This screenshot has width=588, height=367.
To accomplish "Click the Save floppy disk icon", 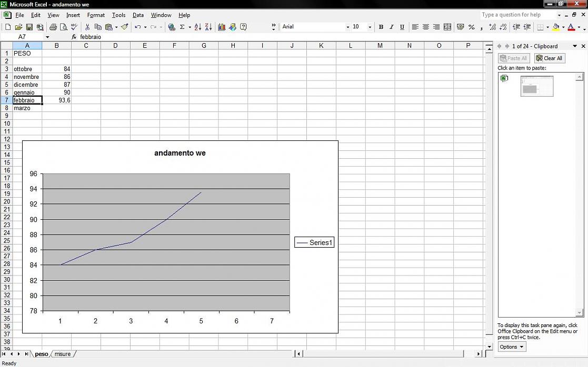I will pos(29,27).
